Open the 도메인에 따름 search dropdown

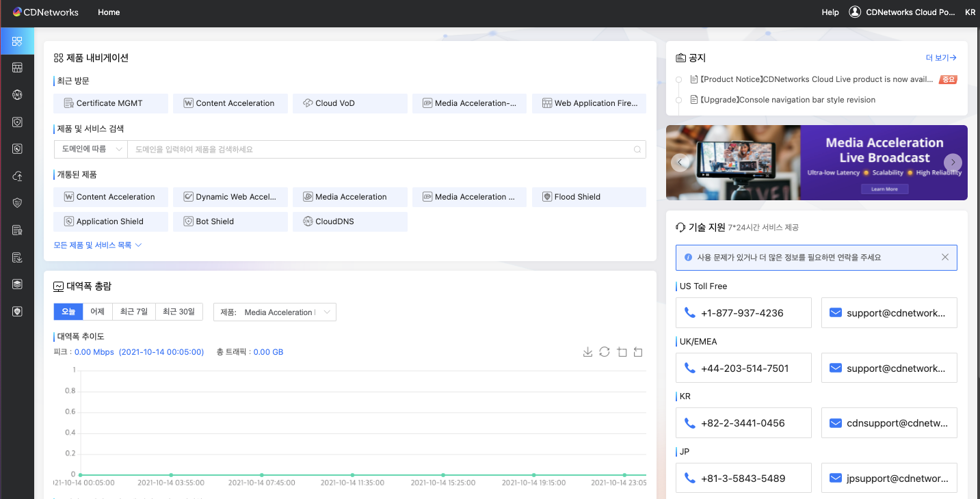pyautogui.click(x=90, y=148)
